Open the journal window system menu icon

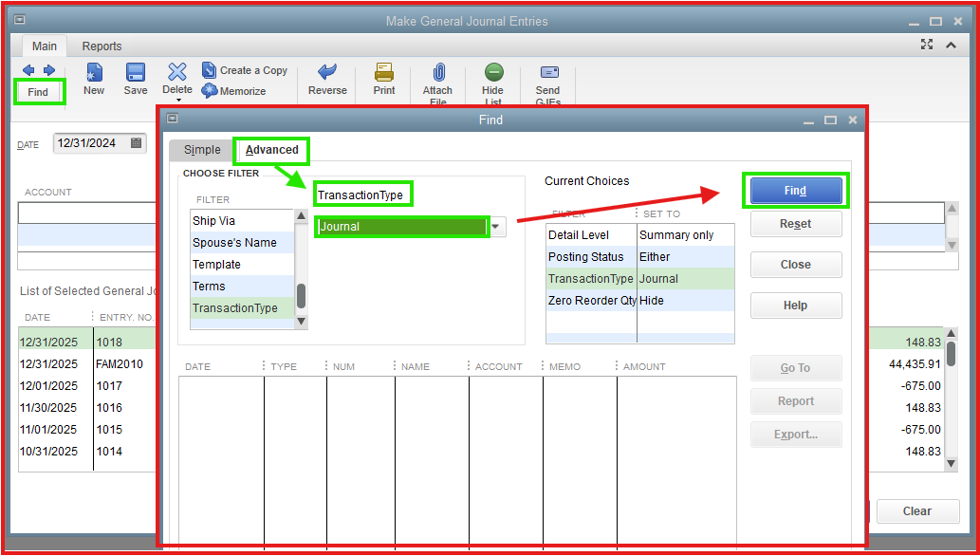point(19,21)
